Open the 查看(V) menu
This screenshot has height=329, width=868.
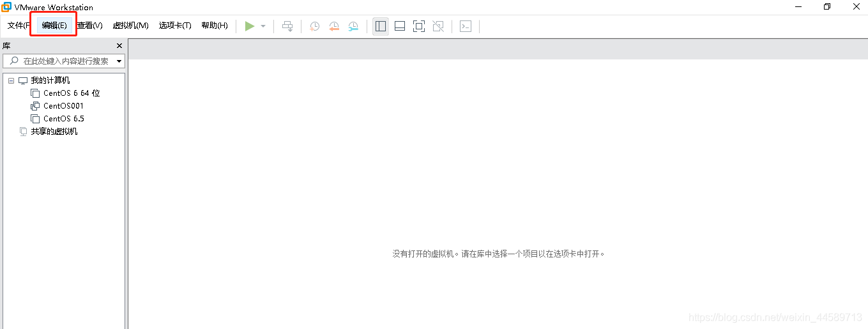click(90, 26)
